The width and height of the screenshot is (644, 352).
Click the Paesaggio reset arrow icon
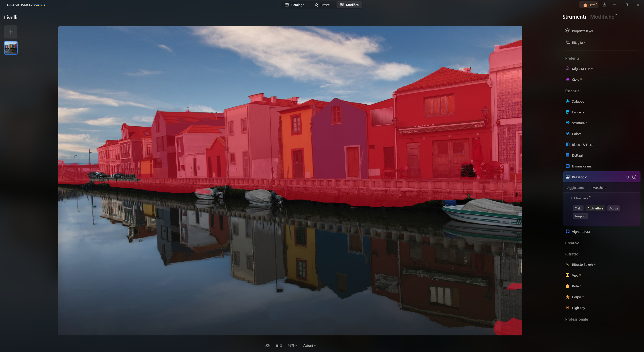pos(627,177)
